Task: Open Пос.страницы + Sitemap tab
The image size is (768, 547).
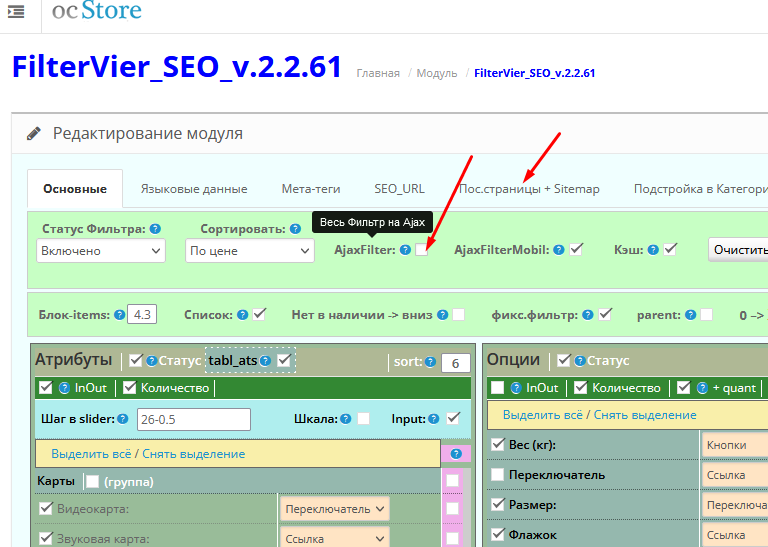Action: click(529, 189)
